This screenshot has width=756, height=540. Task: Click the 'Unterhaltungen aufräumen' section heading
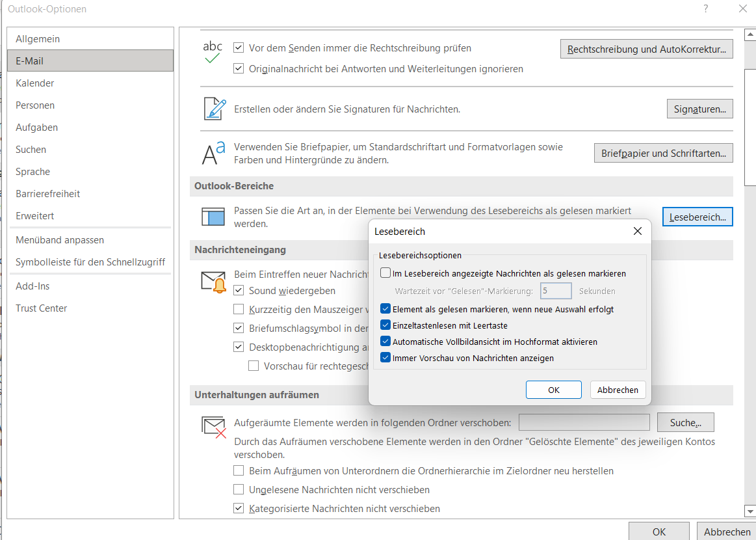coord(257,394)
